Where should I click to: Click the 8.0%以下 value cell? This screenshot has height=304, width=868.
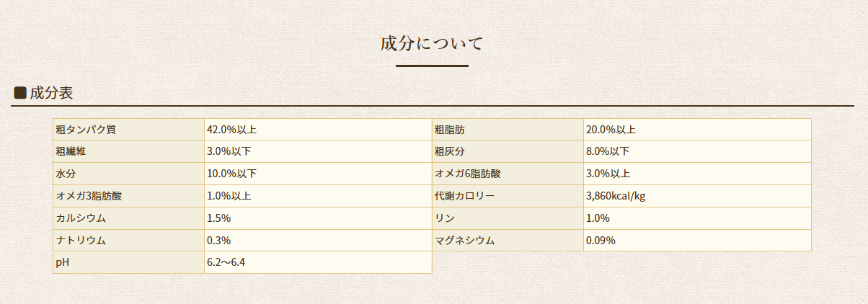click(x=697, y=151)
